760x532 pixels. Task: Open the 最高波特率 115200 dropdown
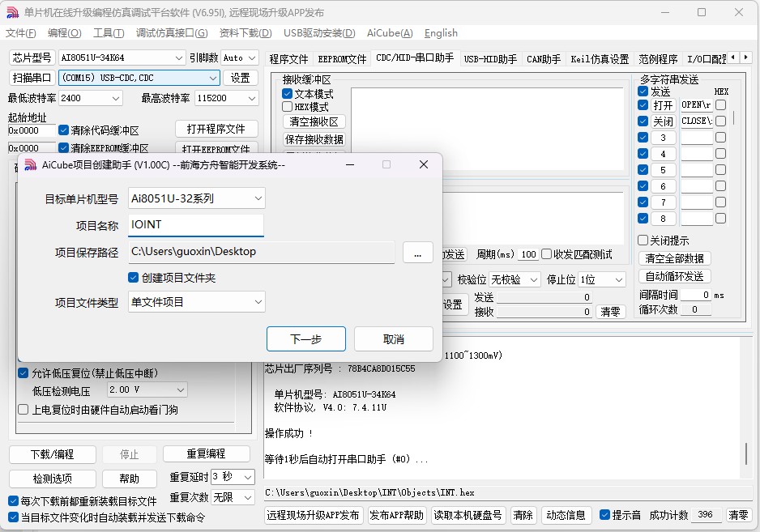(x=226, y=98)
